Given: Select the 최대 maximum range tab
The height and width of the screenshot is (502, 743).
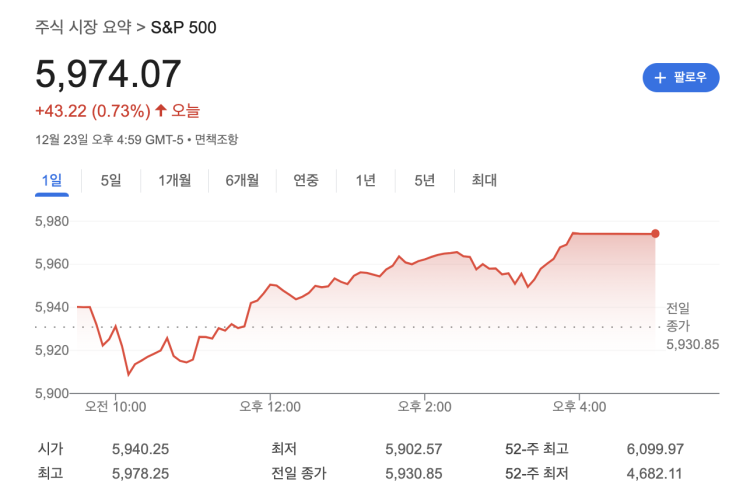Looking at the screenshot, I should click(484, 180).
